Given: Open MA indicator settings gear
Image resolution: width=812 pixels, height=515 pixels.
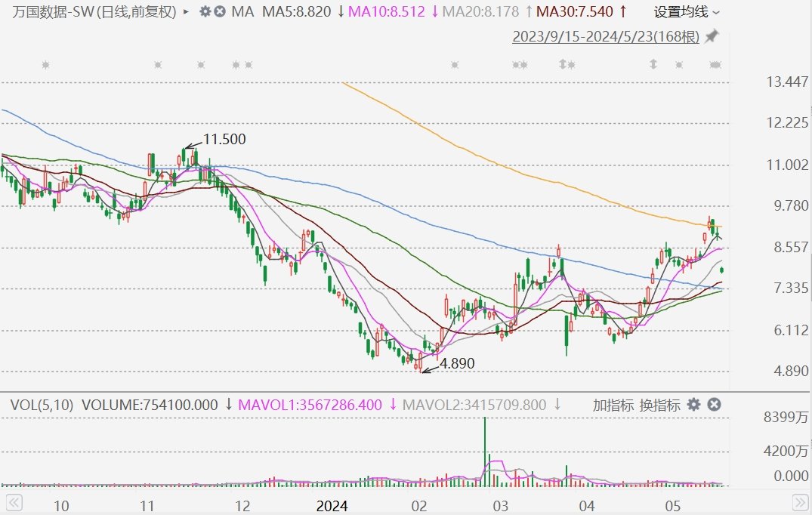Looking at the screenshot, I should [205, 11].
